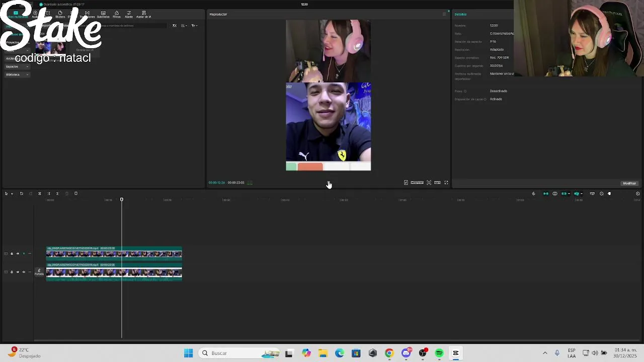Select the upper clip on the timeline

click(114, 253)
